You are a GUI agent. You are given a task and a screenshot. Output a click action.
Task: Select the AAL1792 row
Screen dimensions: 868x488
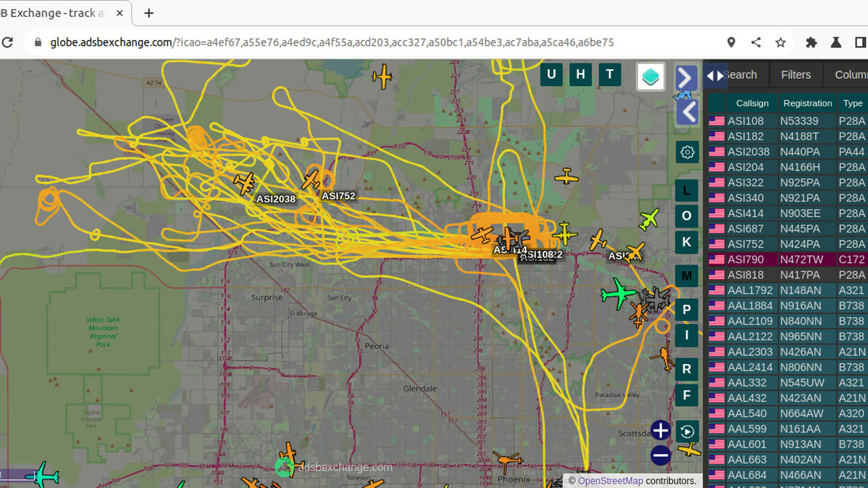coord(787,290)
